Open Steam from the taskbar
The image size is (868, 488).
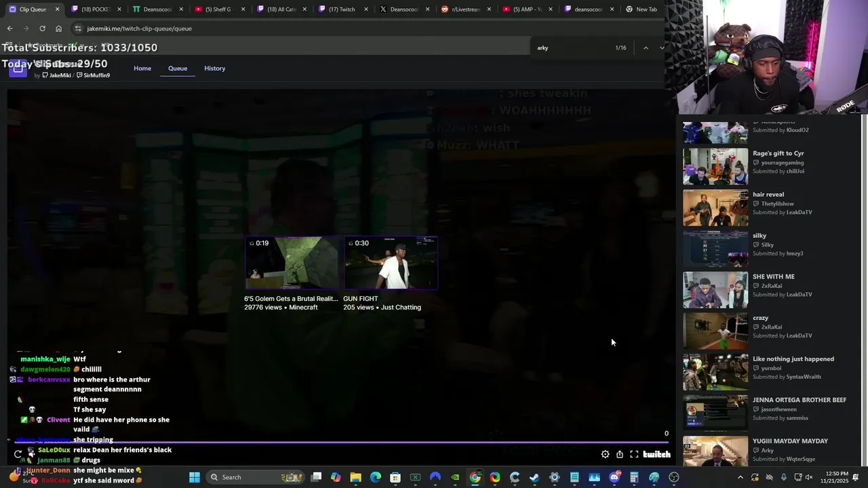click(x=534, y=477)
